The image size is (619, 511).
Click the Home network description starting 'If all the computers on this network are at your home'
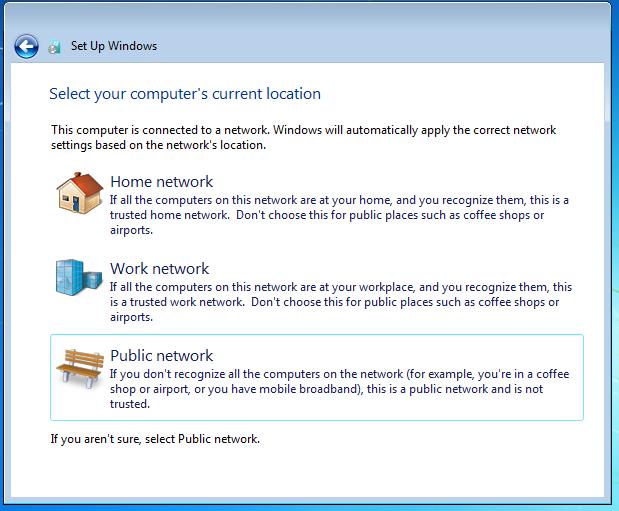(x=339, y=215)
